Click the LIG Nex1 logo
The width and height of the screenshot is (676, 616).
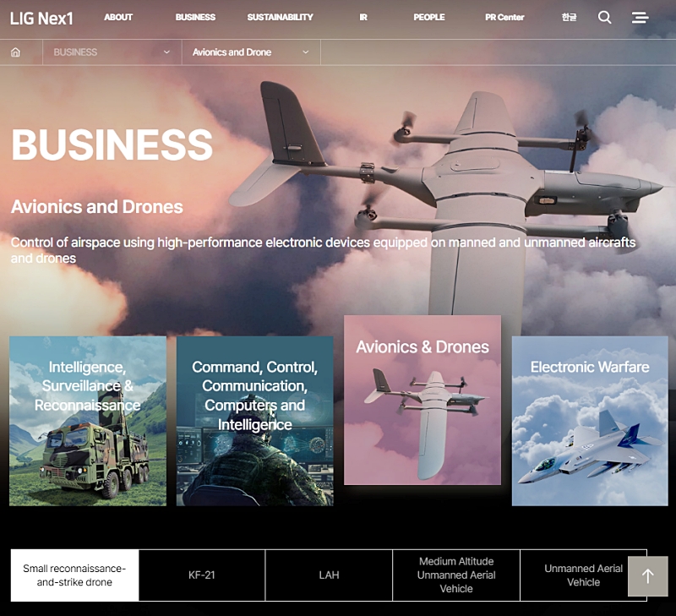pos(41,18)
